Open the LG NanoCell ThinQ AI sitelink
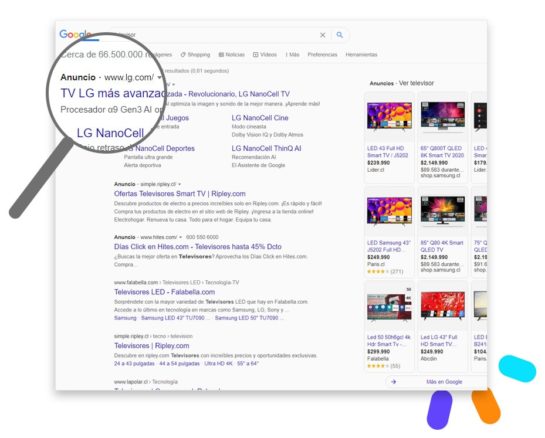545x438 pixels. pos(266,148)
